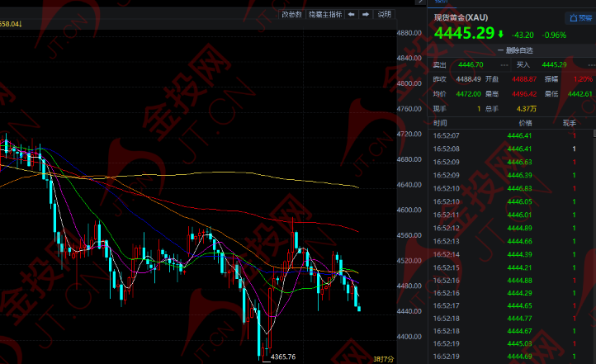The height and width of the screenshot is (364, 596).
Task: Click the current price 4445.29
Action: coord(464,33)
